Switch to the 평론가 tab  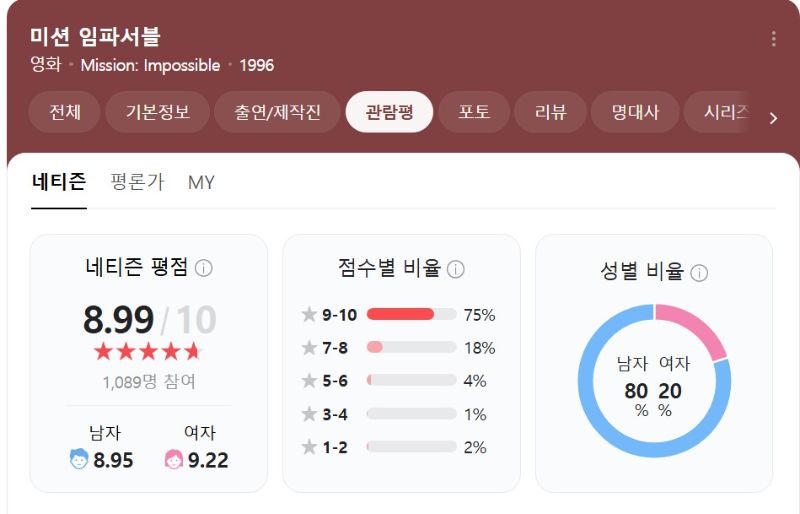coord(137,182)
